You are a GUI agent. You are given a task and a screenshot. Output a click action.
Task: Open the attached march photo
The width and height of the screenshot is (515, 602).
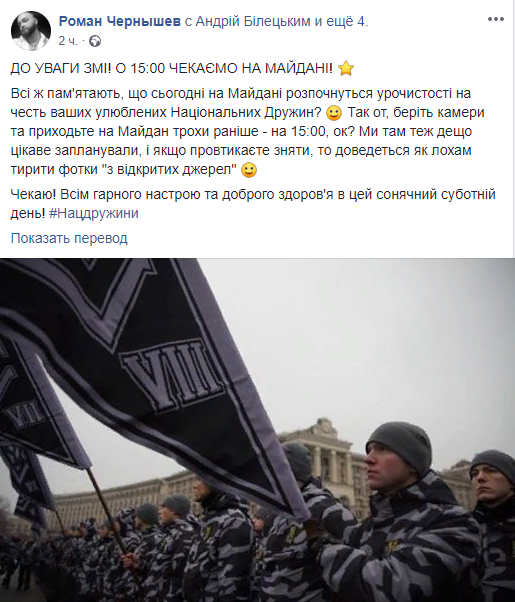click(257, 430)
